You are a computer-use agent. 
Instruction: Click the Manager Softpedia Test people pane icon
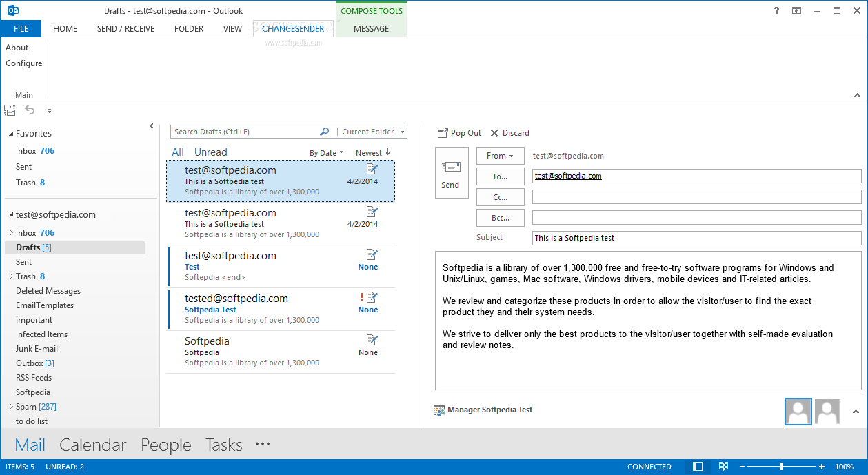tap(439, 410)
